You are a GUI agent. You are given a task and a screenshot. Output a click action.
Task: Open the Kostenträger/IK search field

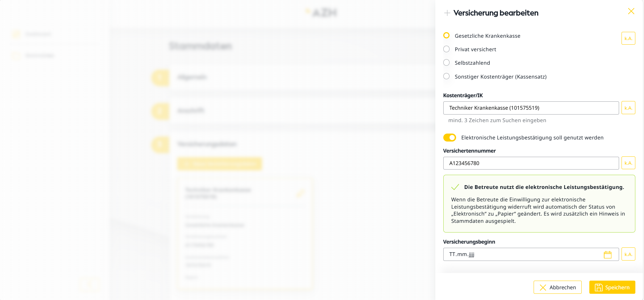tap(530, 108)
